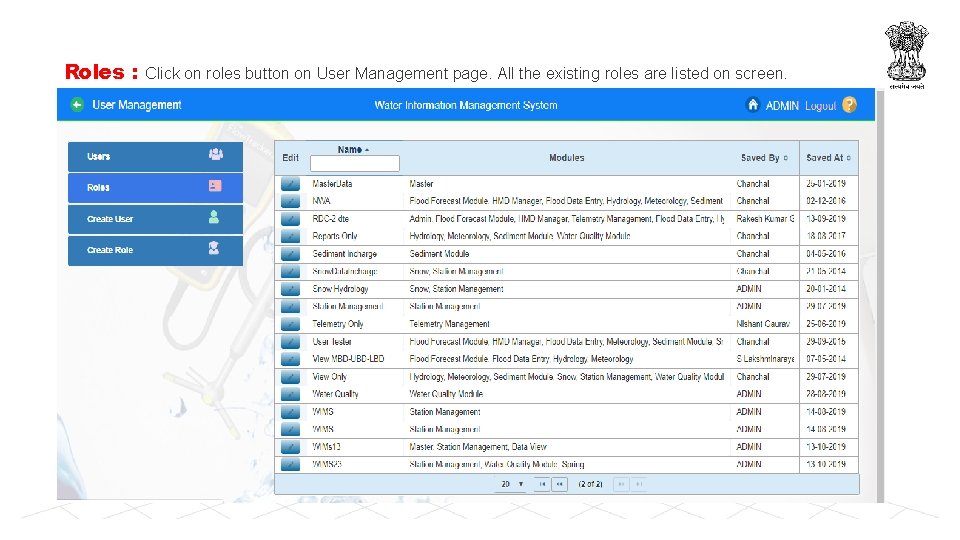
Task: Edit the NWA role
Action: (290, 201)
